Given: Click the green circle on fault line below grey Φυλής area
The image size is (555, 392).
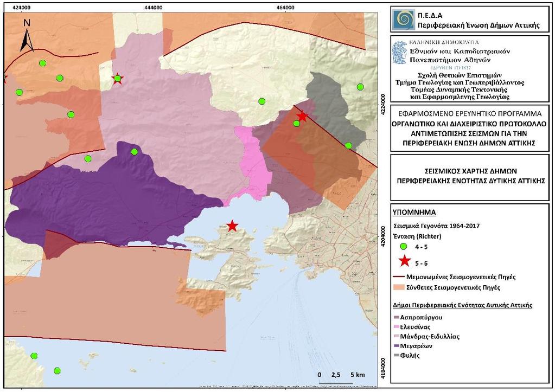Looking at the screenshot, I should [348, 145].
